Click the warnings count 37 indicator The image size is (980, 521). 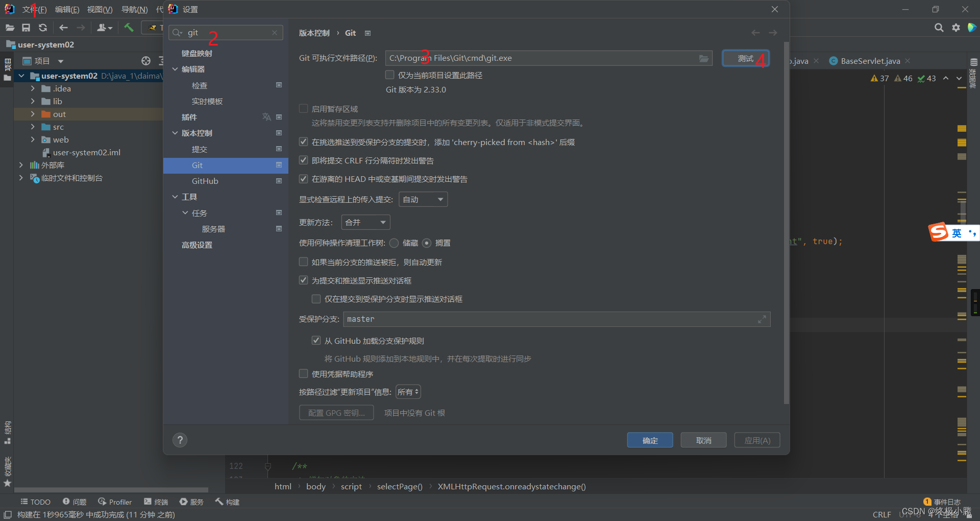click(879, 78)
